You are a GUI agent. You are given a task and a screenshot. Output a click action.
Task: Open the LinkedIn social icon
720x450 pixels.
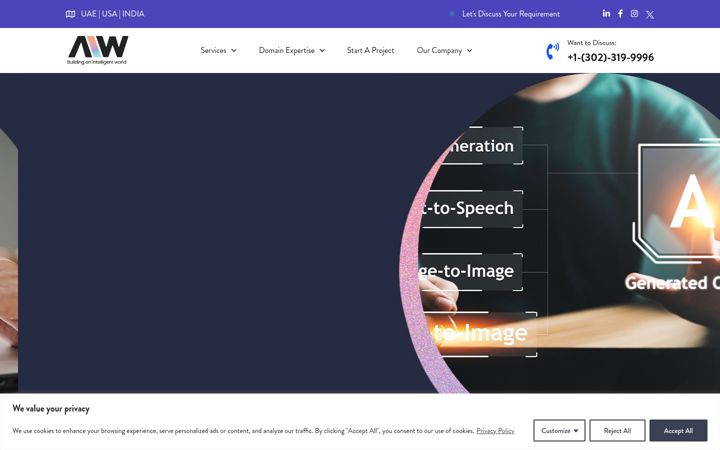pos(606,13)
